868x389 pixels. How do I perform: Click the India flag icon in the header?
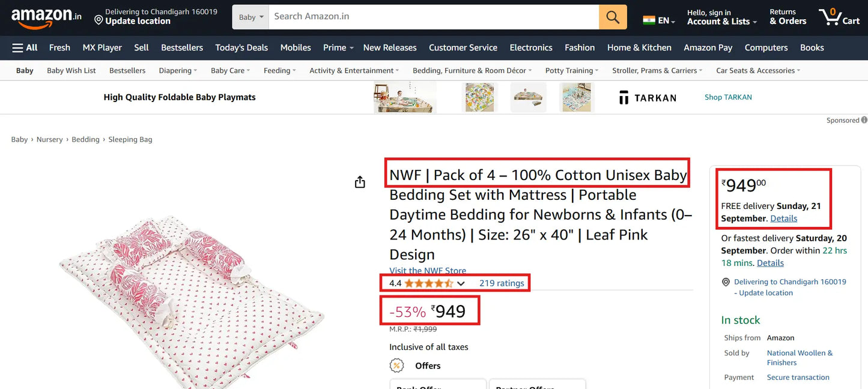(650, 19)
